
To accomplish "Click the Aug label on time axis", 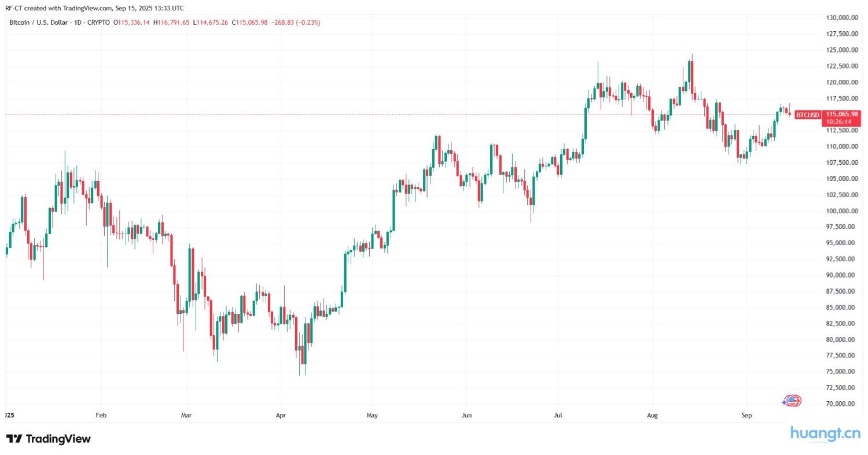I will (652, 415).
